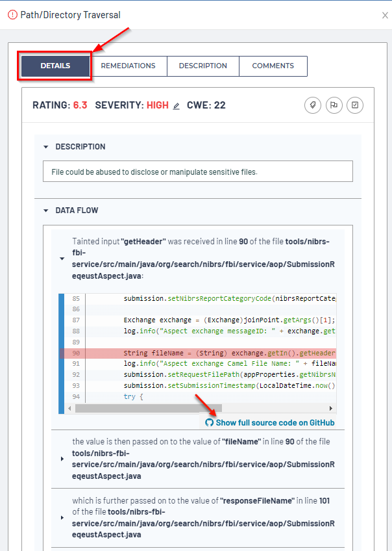392x551 pixels.
Task: Collapse the DATA FLOW section
Action: pos(46,211)
